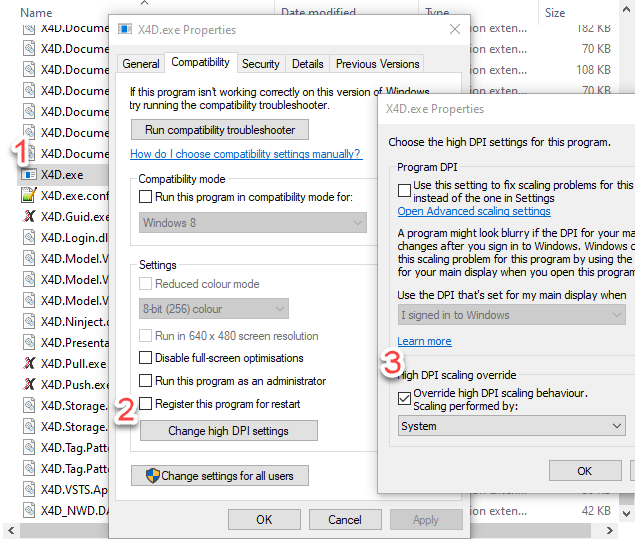Select the X4D.Guid.exe red X icon

click(29, 216)
